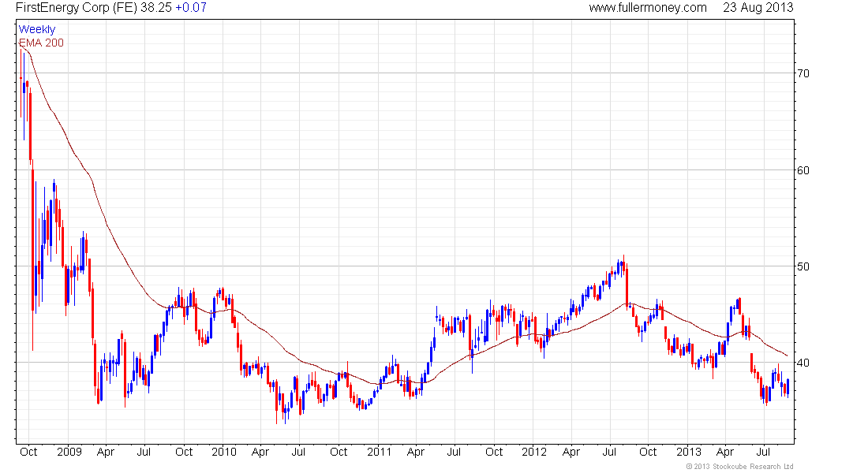Select the 2013 year marker on time axis
The image size is (868, 473).
click(x=689, y=452)
